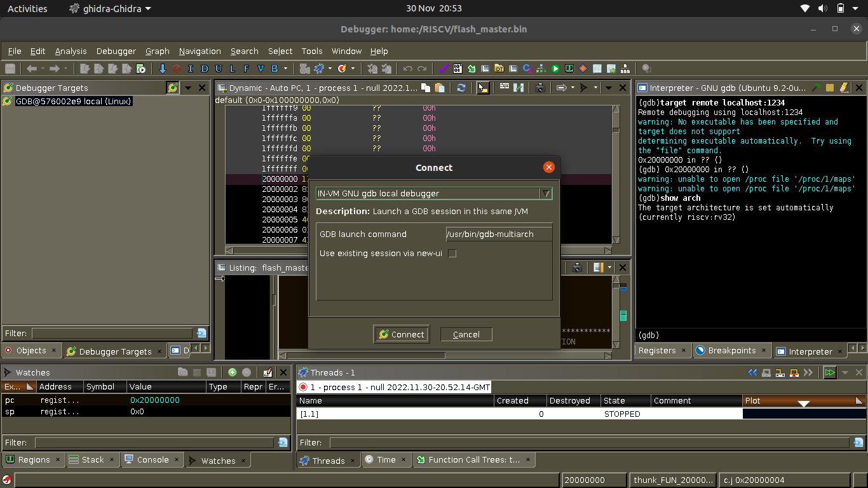Enable 'Use existing session via new-ui'
868x488 pixels.
[452, 253]
